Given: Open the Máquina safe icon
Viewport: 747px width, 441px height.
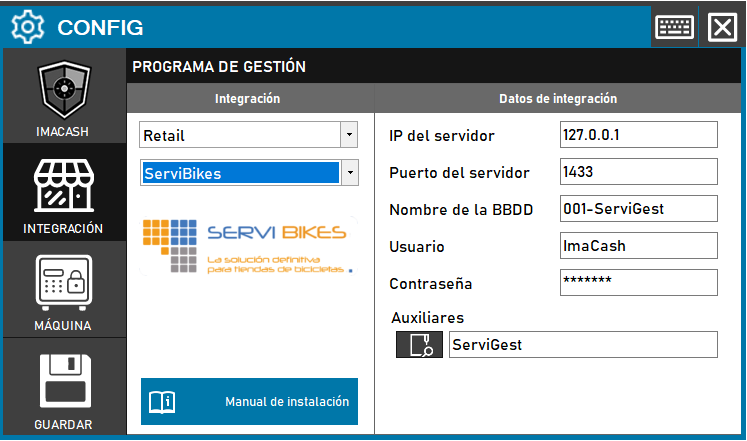Looking at the screenshot, I should [x=64, y=283].
